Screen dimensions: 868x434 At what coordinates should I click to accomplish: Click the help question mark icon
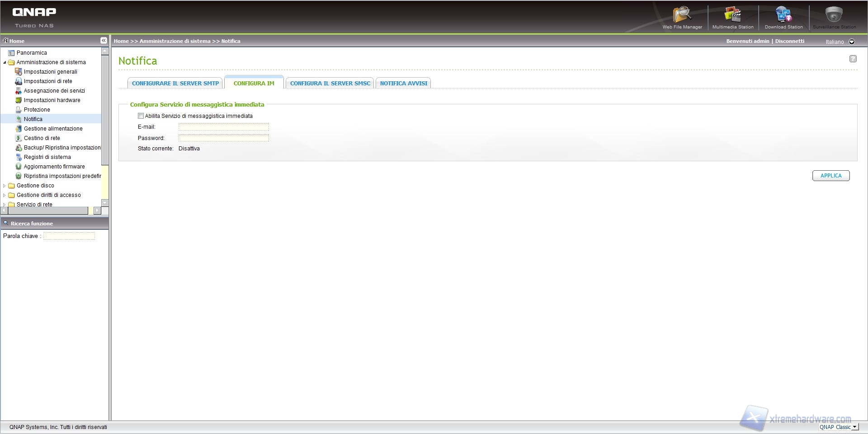853,59
